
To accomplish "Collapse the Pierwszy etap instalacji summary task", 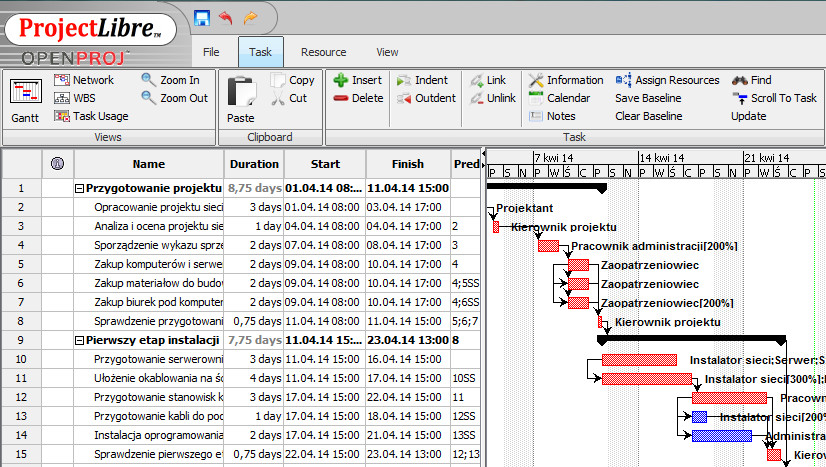I will pos(79,341).
